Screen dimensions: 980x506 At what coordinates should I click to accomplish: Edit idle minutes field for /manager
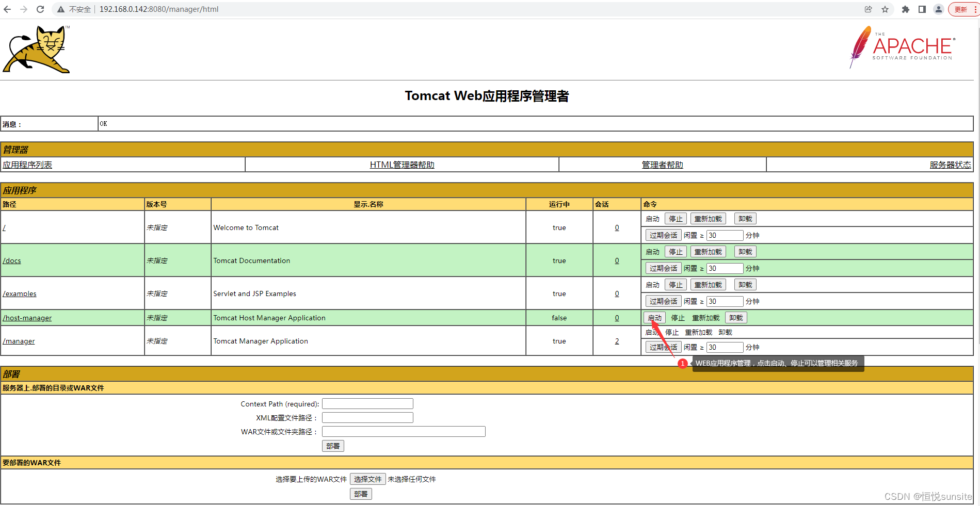(725, 347)
